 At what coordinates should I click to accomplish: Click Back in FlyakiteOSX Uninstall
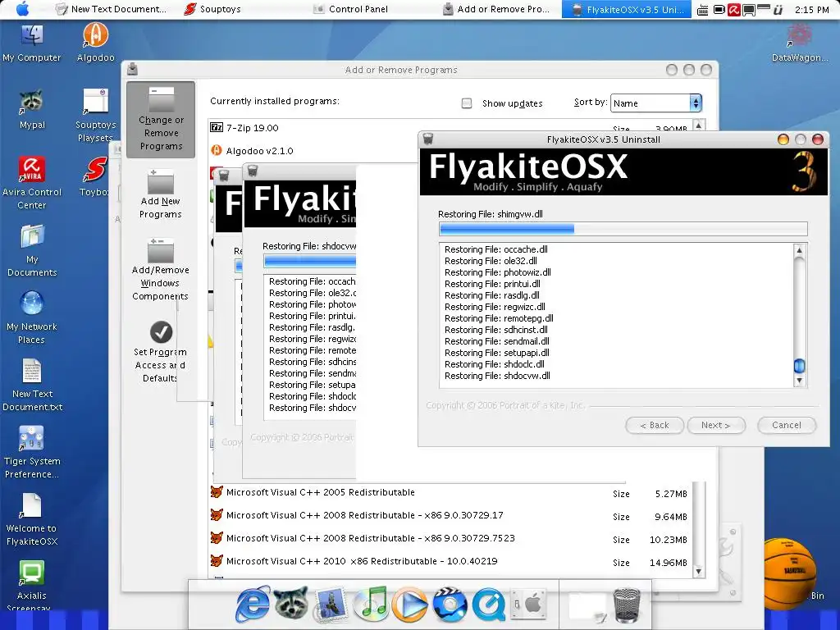click(x=655, y=425)
